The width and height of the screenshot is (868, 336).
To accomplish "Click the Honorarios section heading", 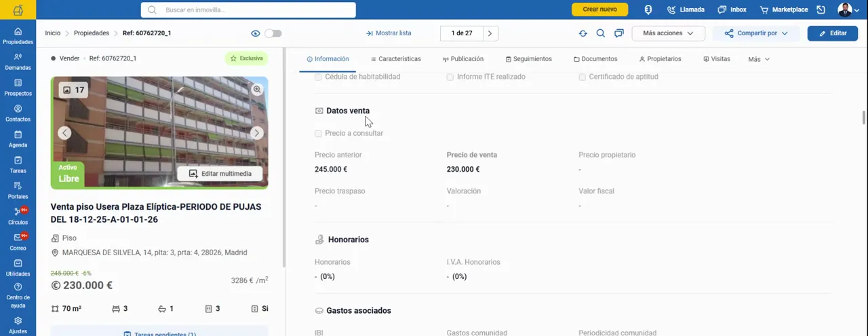I will (349, 240).
